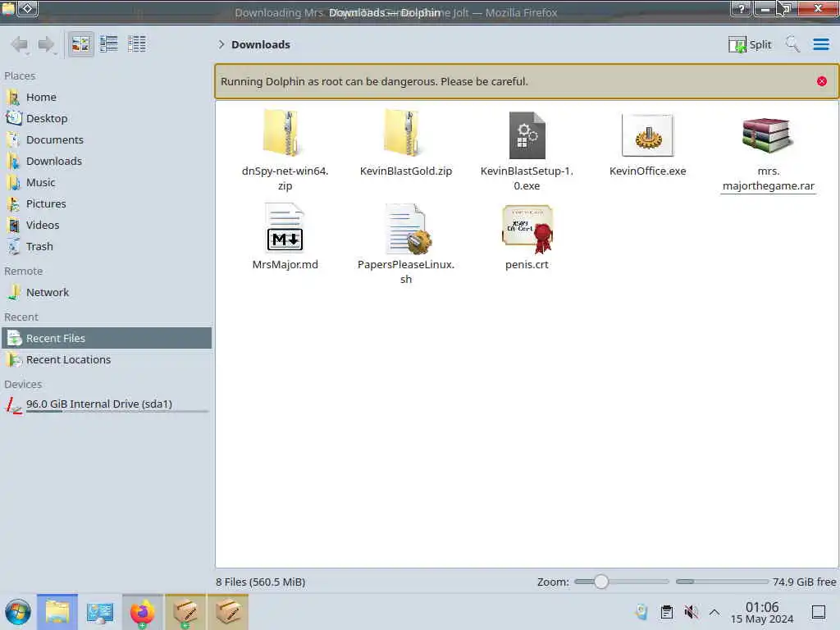
Task: Open Music in Places panel
Action: point(106,183)
